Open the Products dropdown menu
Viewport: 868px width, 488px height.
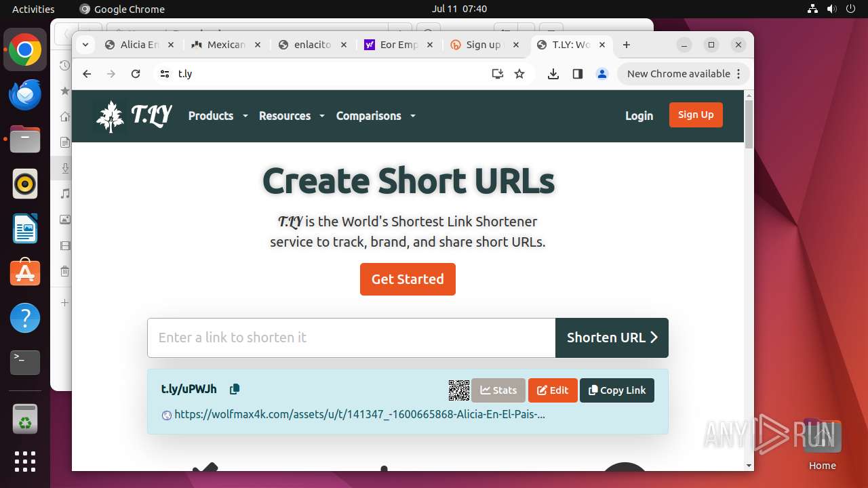click(x=218, y=116)
